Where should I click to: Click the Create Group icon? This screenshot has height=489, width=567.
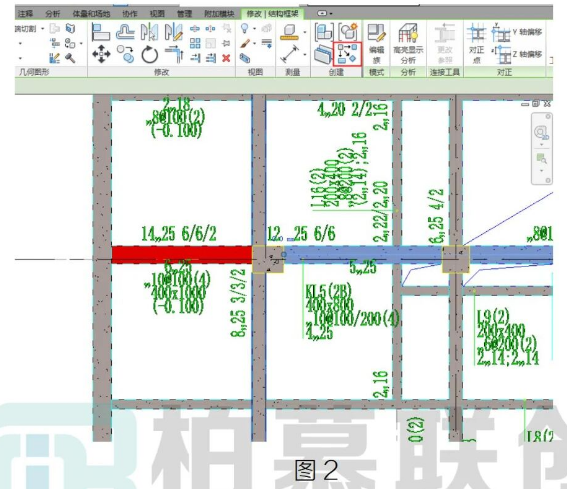coord(348,32)
